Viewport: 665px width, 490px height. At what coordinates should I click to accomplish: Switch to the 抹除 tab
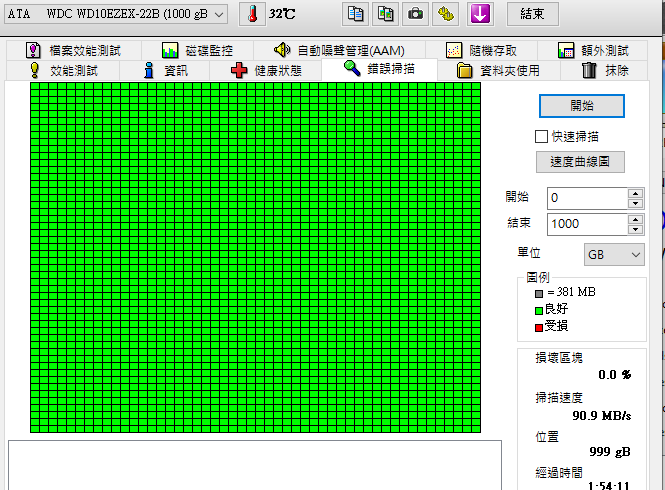click(x=604, y=70)
